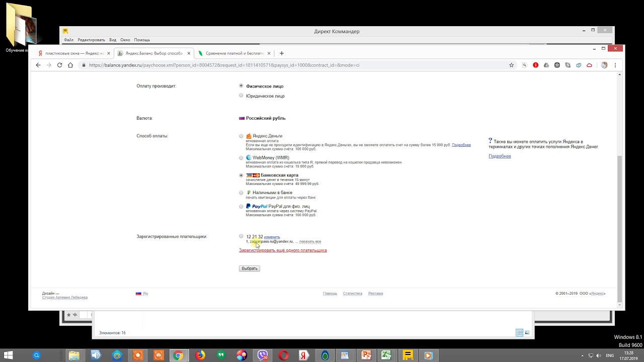
Task: Launch Opera from the taskbar
Action: point(284,355)
